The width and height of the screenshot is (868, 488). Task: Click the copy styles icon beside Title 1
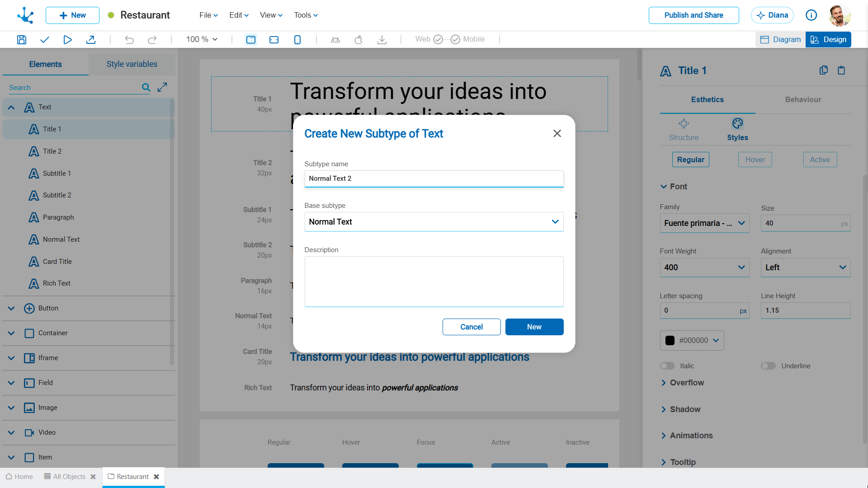[824, 70]
